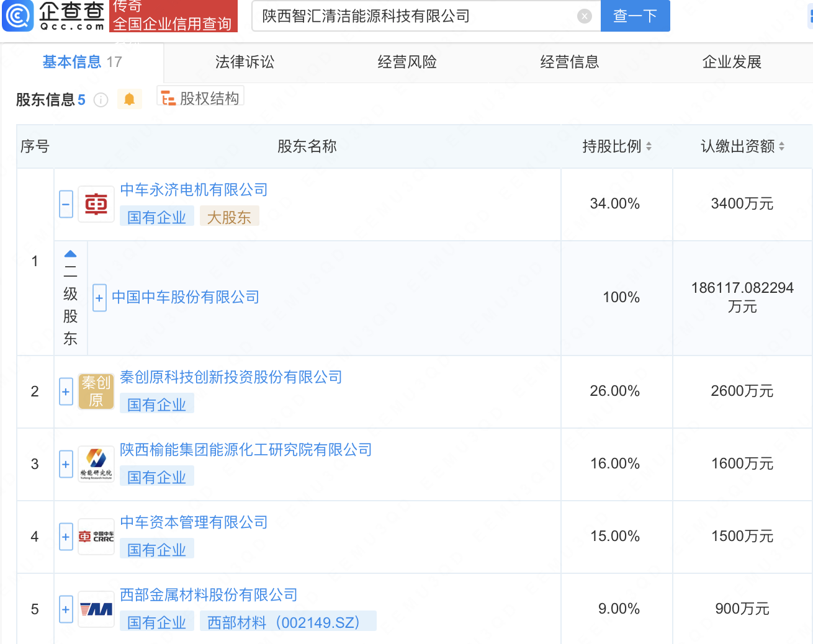This screenshot has height=644, width=813.
Task: Click the 秦创原 gold logo icon
Action: (x=96, y=391)
